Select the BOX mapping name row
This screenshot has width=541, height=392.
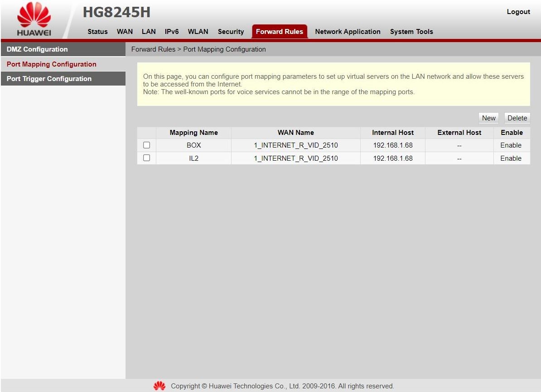click(x=193, y=145)
